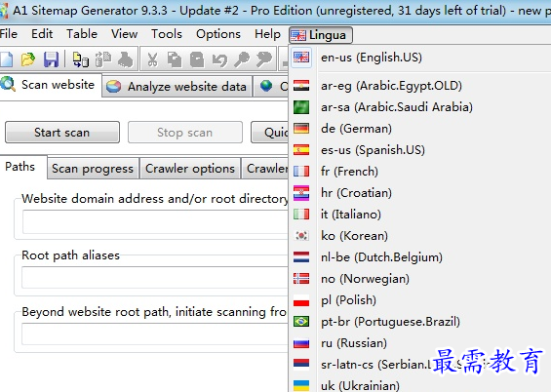Open the Table menu

82,34
